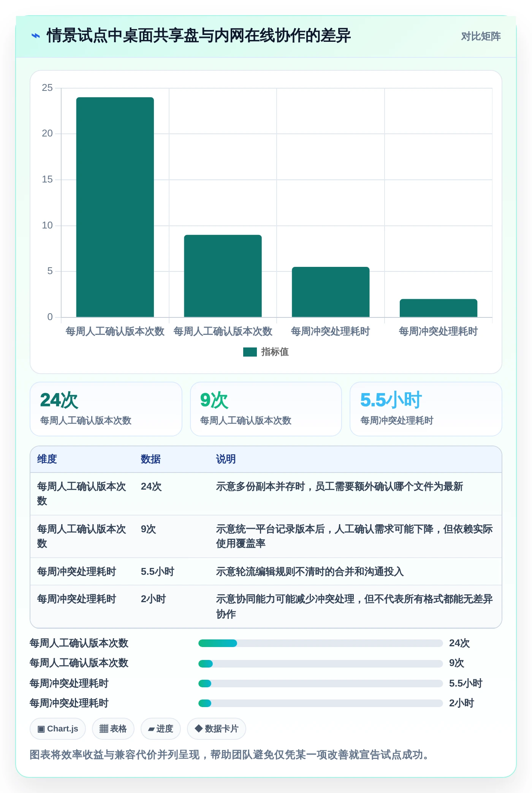
Task: Click description starting 示意统一平台记录版本后
Action: click(x=354, y=536)
